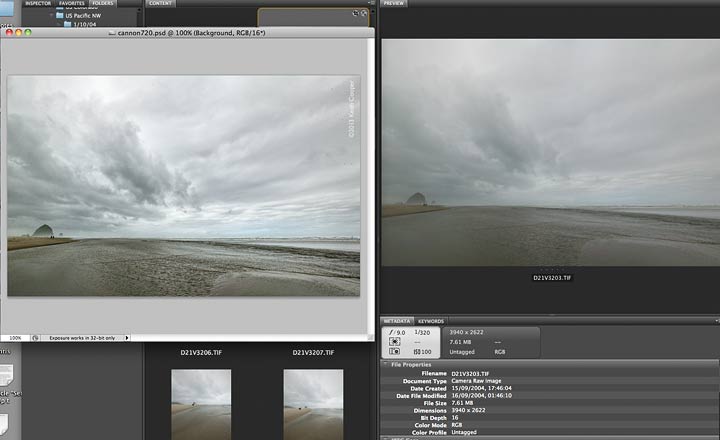Viewport: 720px width, 440px height.
Task: Select the Bit Depth row
Action: tap(550, 418)
